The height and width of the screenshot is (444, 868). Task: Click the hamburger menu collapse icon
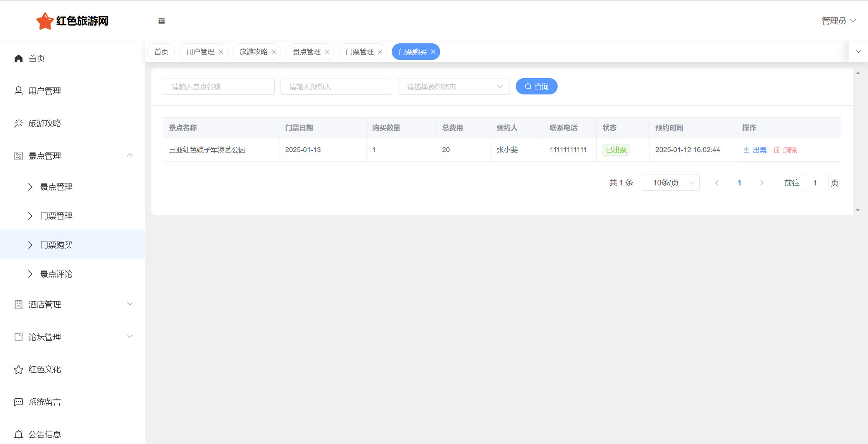coord(162,21)
